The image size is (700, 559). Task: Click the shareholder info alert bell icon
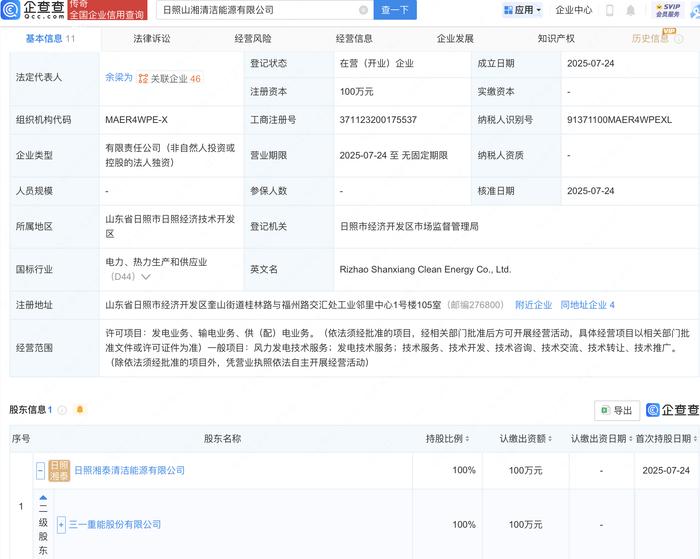click(x=80, y=409)
